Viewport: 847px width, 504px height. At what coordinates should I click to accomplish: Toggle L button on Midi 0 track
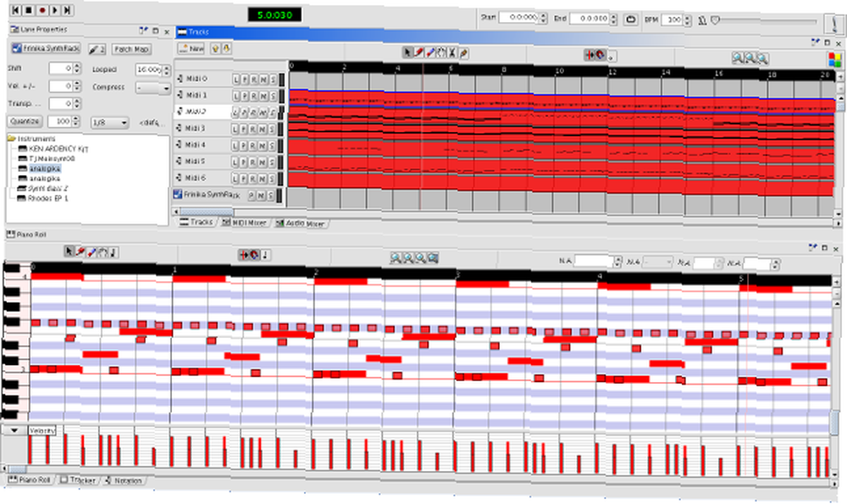click(236, 80)
